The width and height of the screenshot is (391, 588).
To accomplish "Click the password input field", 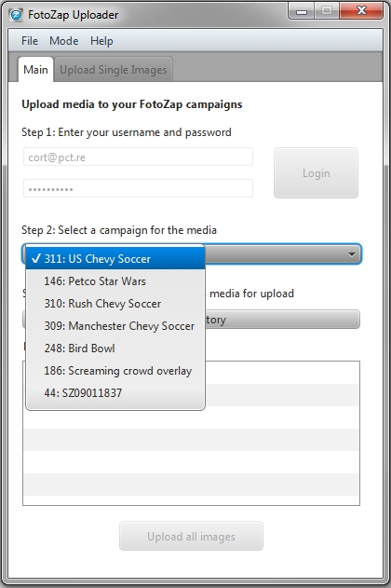I will tap(138, 188).
